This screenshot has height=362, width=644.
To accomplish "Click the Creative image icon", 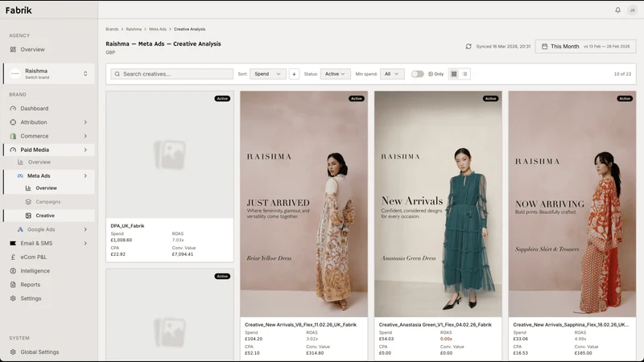I will [x=28, y=216].
